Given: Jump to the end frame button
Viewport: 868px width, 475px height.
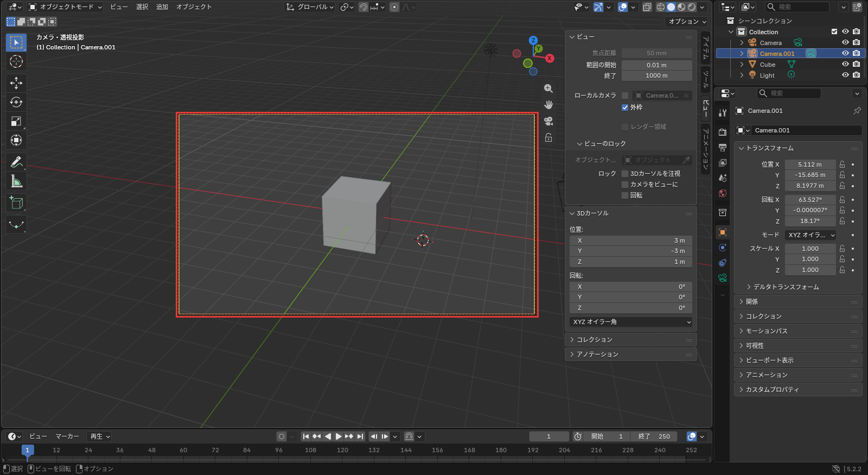Looking at the screenshot, I should (360, 436).
